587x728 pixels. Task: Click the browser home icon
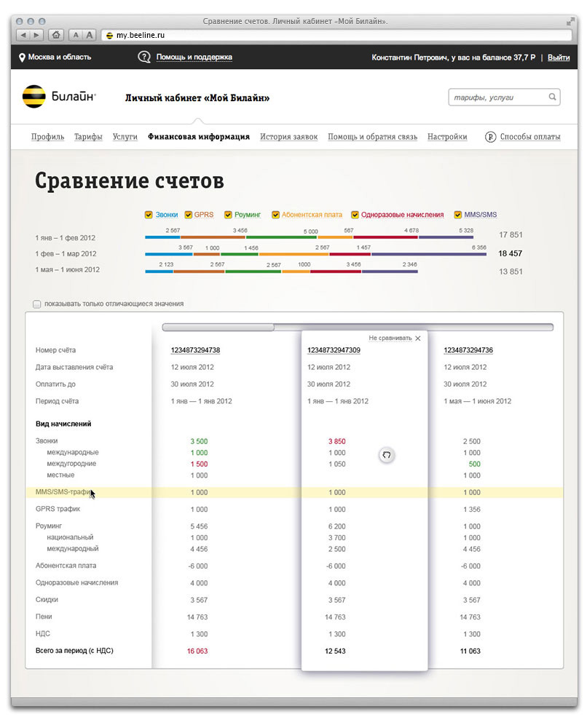(x=57, y=34)
